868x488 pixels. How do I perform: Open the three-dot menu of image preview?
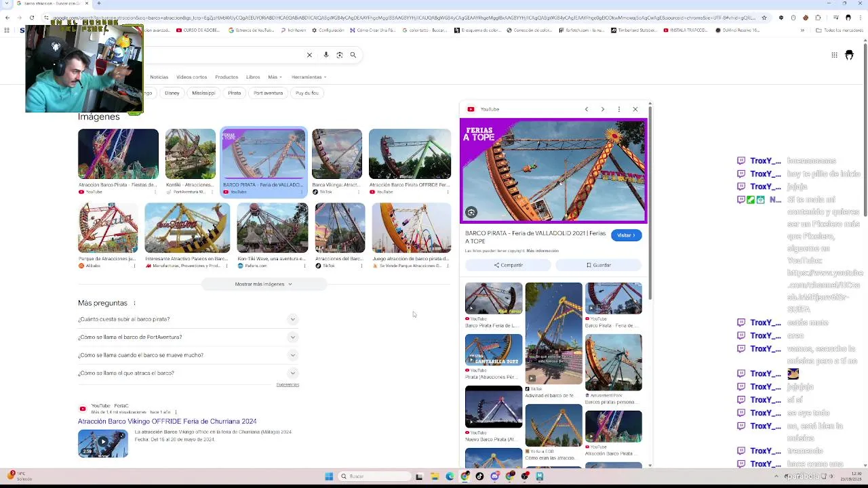click(x=619, y=109)
